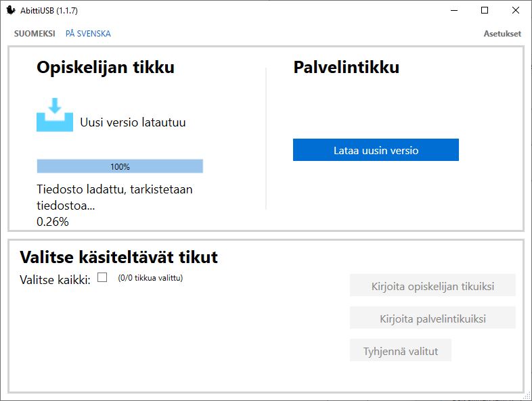Close the AbittiUSB window
Viewport: 532px width, 401px height.
pos(516,11)
